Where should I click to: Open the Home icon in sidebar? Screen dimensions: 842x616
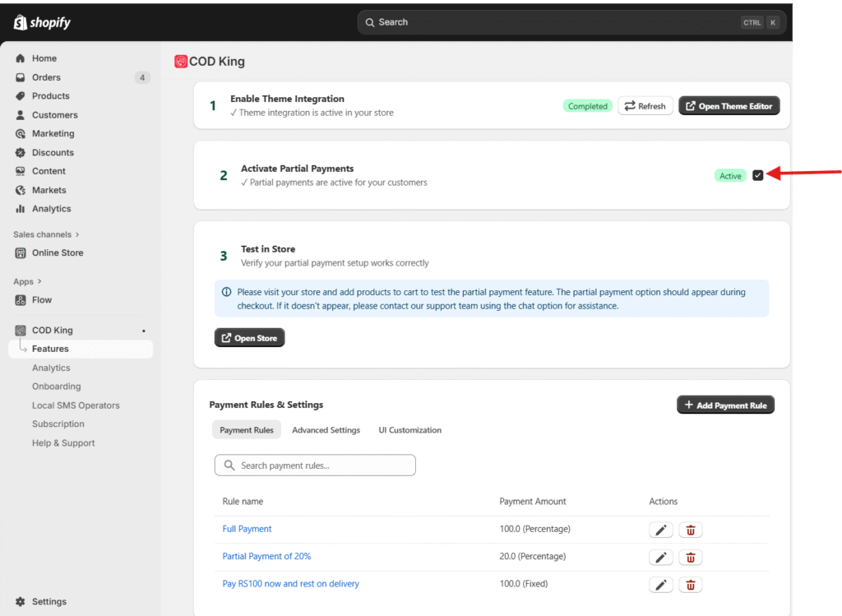click(21, 58)
